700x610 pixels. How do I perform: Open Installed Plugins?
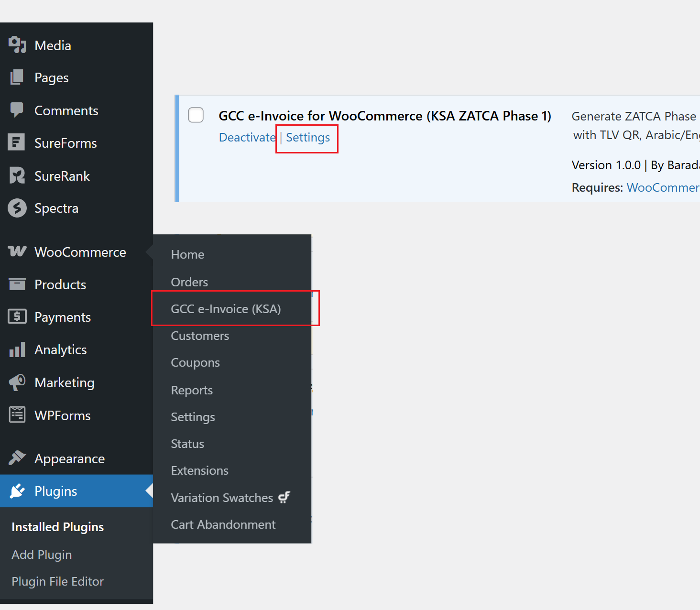(x=57, y=527)
